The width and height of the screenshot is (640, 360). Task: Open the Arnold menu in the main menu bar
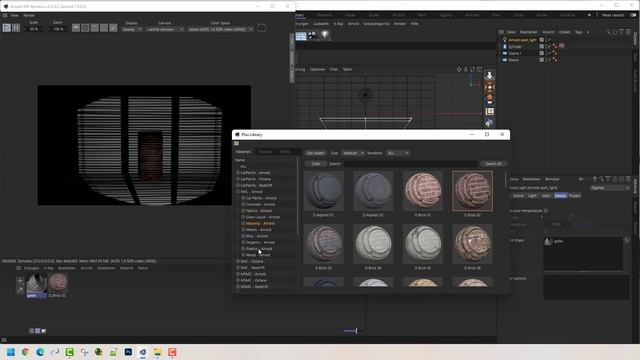point(353,24)
